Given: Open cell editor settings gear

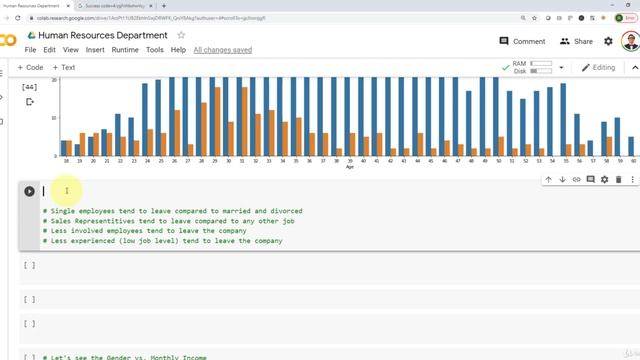Looking at the screenshot, I should tap(604, 180).
